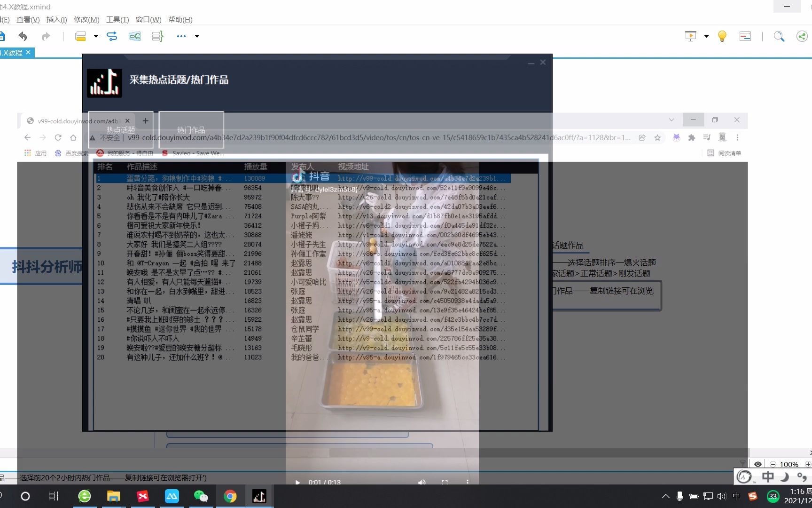Screen dimensions: 812x508
Task: Open WeChat from the taskbar
Action: [x=201, y=496]
